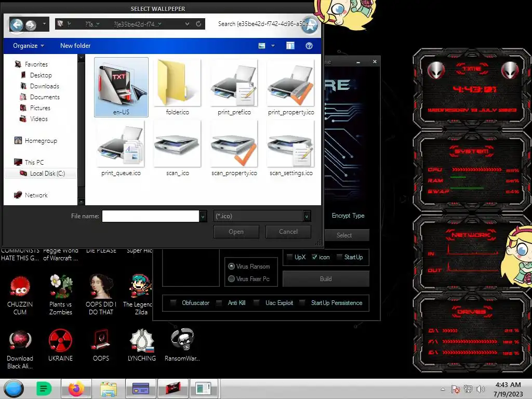Open the view options dropdown arrow
The width and height of the screenshot is (532, 399).
273,46
